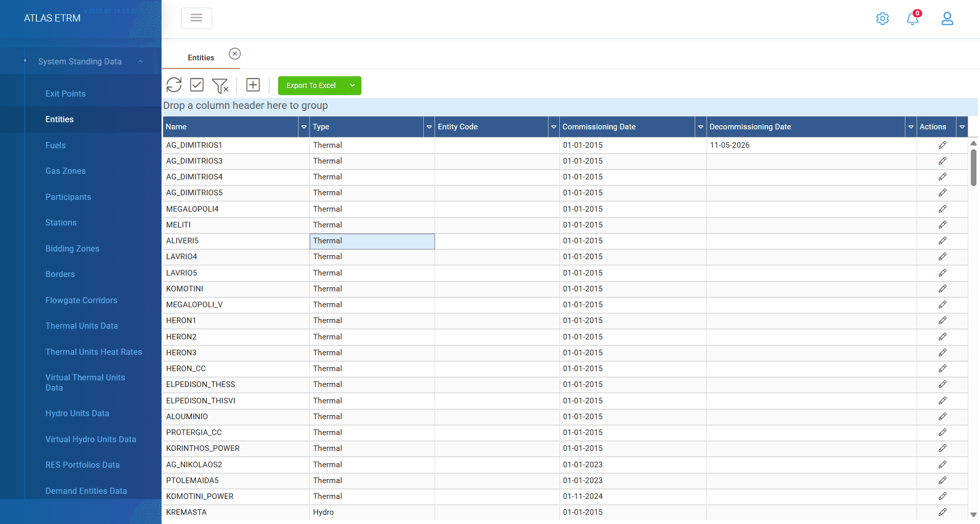Edit the ALOUMINIO row

pos(943,417)
